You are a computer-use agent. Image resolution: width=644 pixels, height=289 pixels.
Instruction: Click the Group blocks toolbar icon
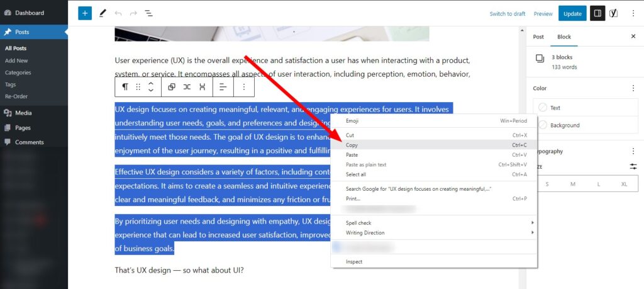click(171, 86)
